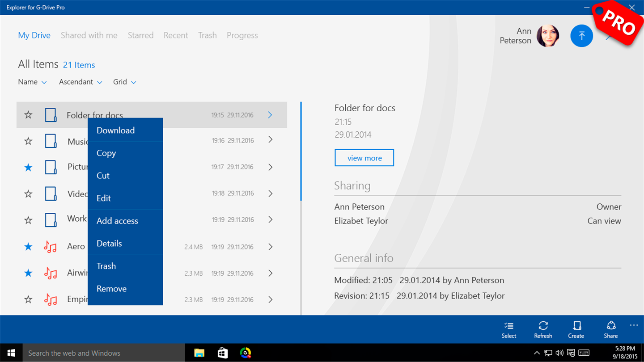Open the Trash tab in navigation

[208, 35]
